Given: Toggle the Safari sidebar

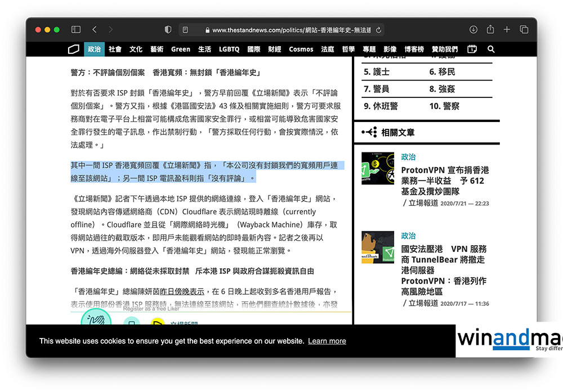Looking at the screenshot, I should pyautogui.click(x=76, y=30).
